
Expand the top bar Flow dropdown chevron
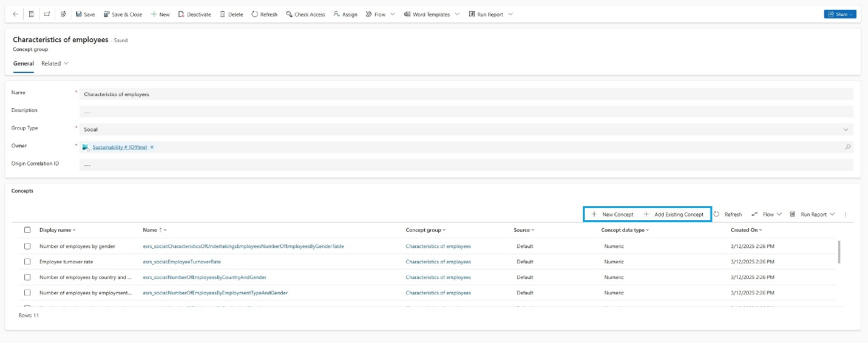point(393,14)
